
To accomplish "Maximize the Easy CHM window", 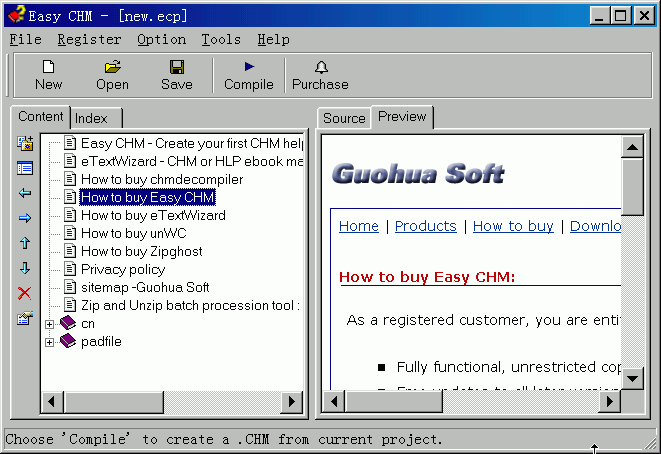I will (621, 16).
